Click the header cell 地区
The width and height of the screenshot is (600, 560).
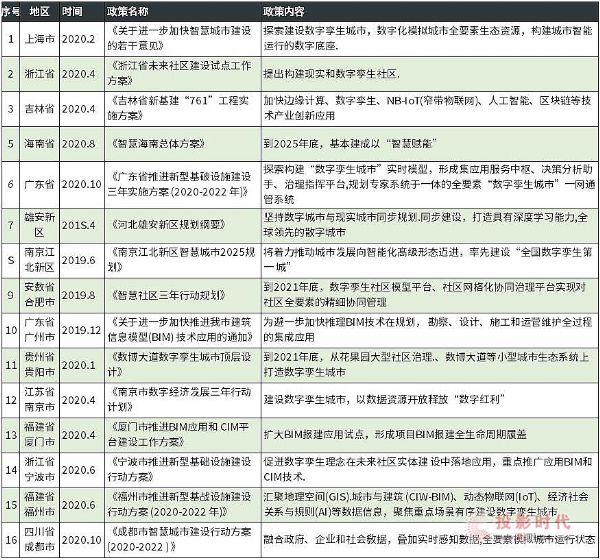pos(39,11)
